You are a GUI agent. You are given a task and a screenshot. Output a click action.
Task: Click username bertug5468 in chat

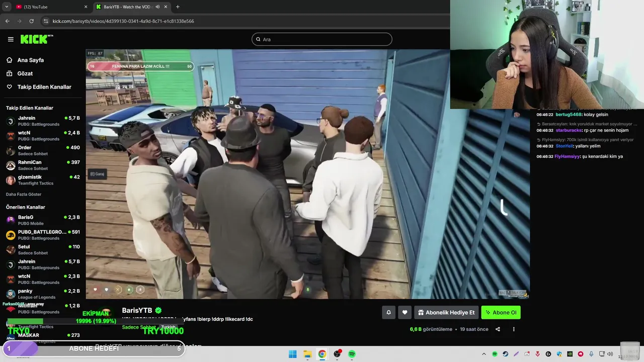pyautogui.click(x=569, y=114)
